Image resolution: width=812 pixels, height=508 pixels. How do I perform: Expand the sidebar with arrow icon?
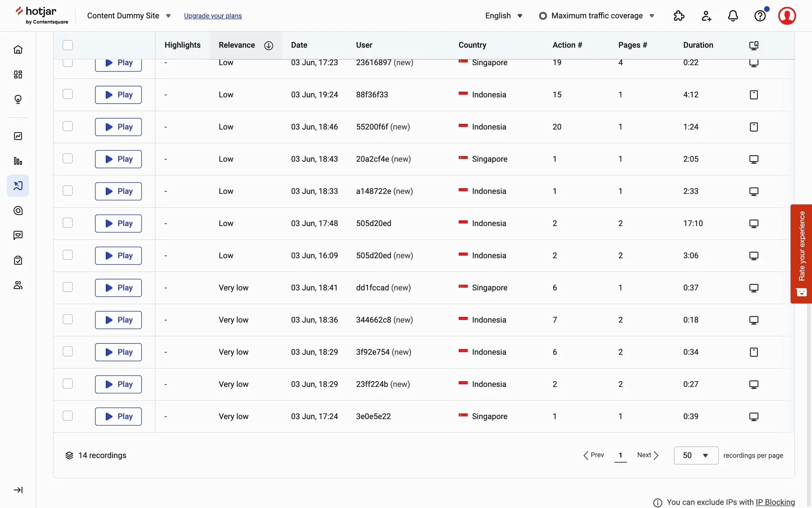pos(18,490)
